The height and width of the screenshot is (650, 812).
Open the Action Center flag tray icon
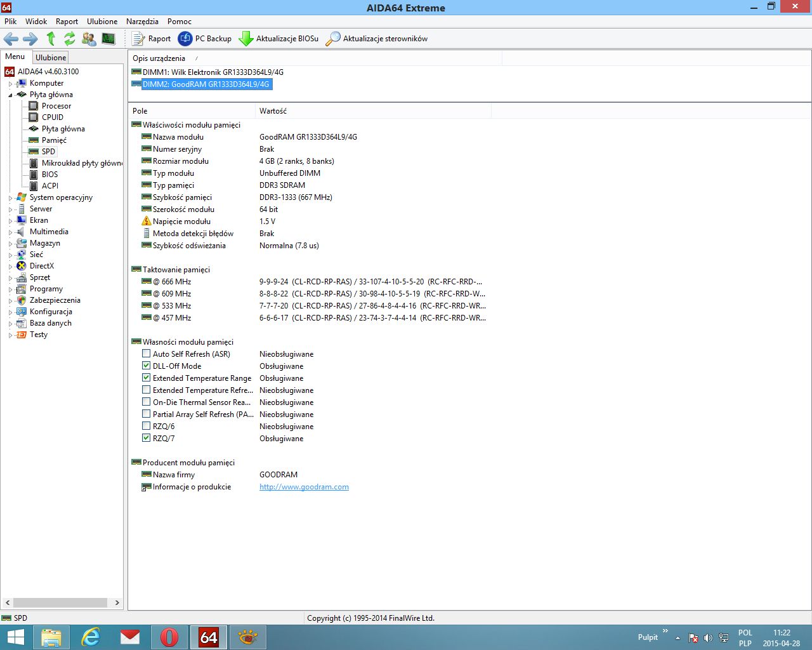[x=693, y=638]
